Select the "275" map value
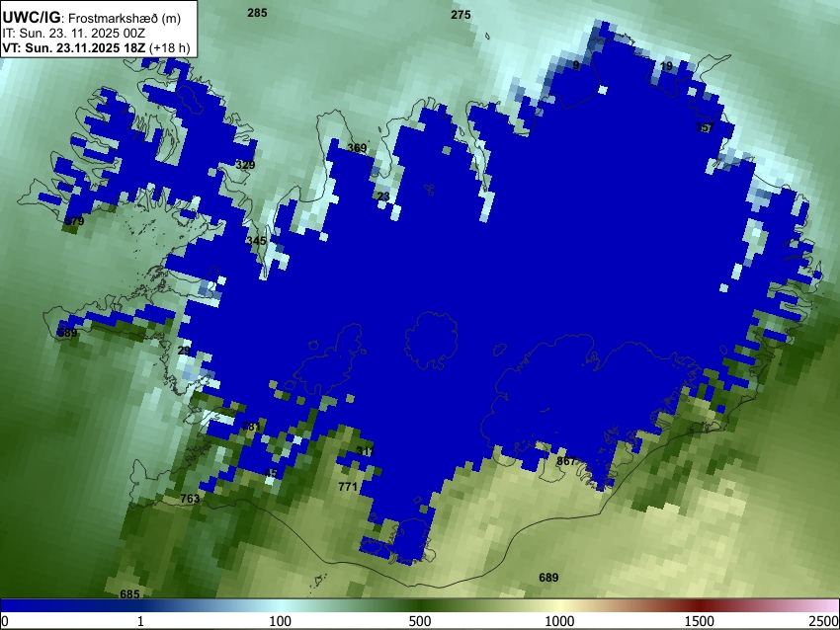Screen dimensions: 840x630 (461, 15)
